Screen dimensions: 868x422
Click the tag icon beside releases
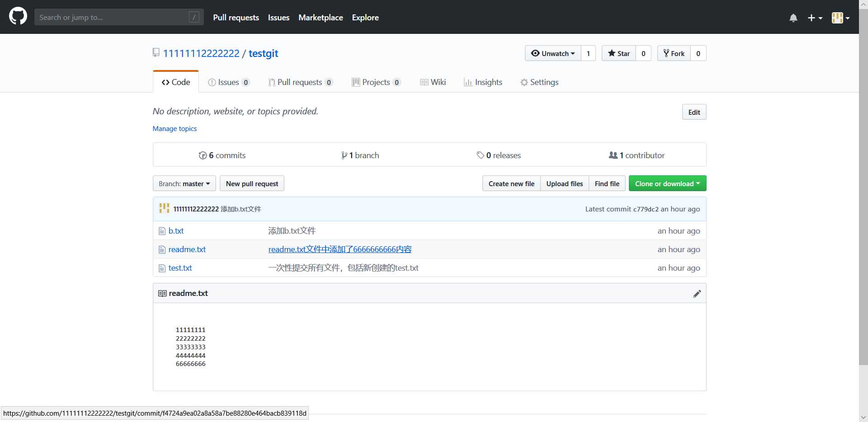[480, 155]
